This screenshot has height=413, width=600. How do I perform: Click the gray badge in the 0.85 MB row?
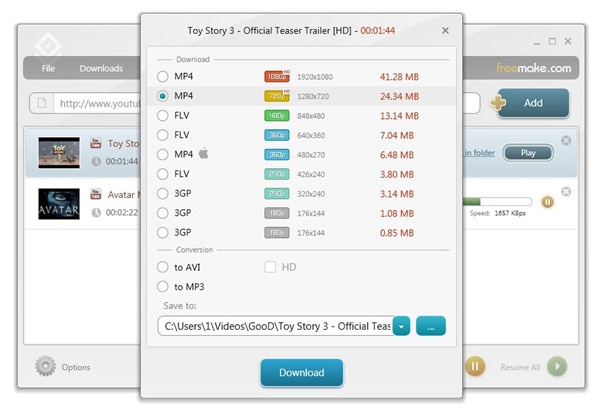tap(277, 233)
